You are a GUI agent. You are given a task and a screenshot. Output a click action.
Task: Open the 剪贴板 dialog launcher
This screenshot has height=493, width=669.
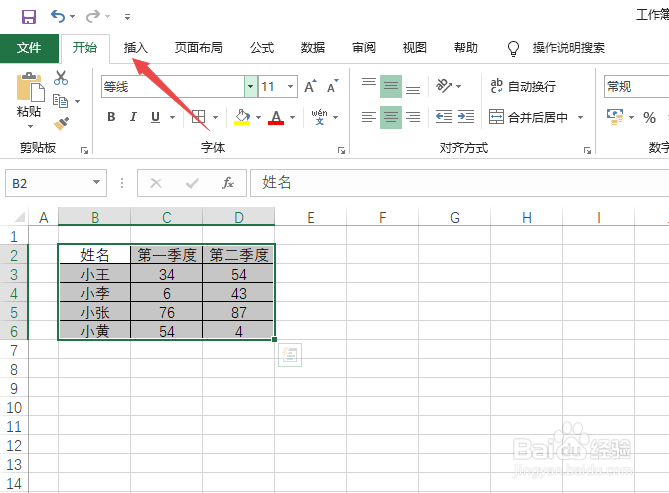(84, 150)
